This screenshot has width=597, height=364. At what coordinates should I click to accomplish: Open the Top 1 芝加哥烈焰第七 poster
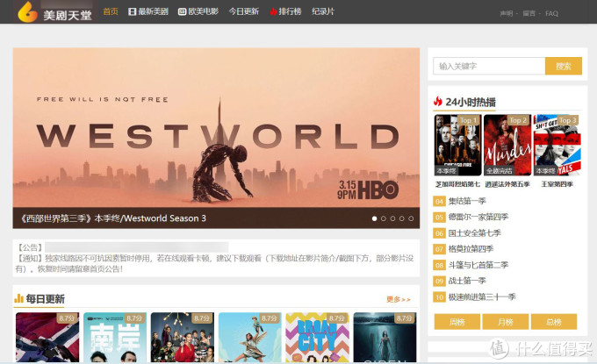point(458,145)
